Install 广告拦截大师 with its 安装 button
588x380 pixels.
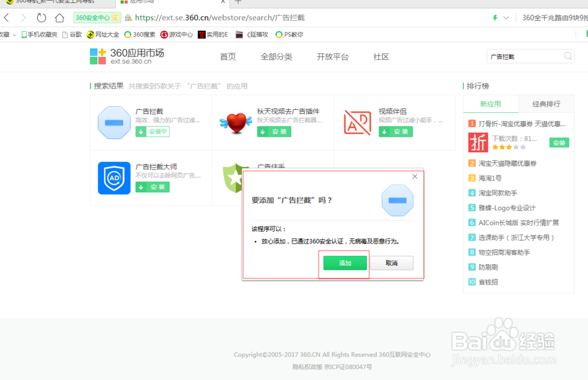pyautogui.click(x=153, y=187)
